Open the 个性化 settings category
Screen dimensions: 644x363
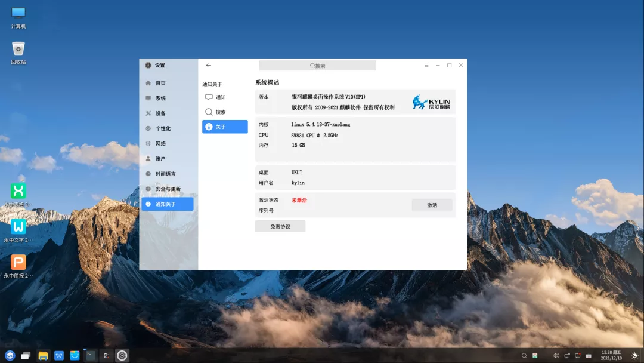(167, 128)
